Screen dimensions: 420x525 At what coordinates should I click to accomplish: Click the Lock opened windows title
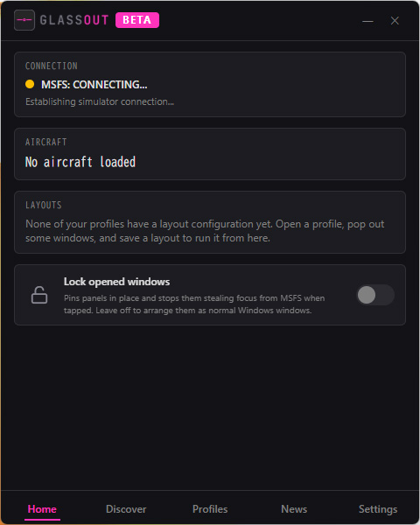point(117,282)
